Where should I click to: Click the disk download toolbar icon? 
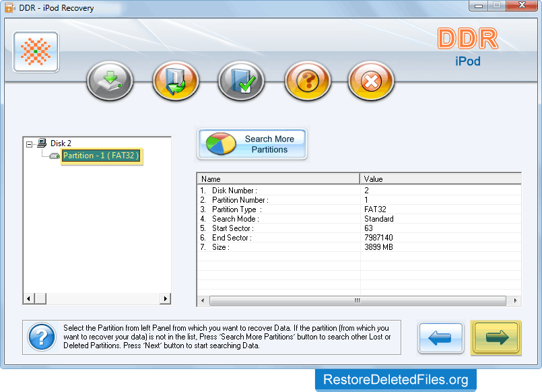110,81
